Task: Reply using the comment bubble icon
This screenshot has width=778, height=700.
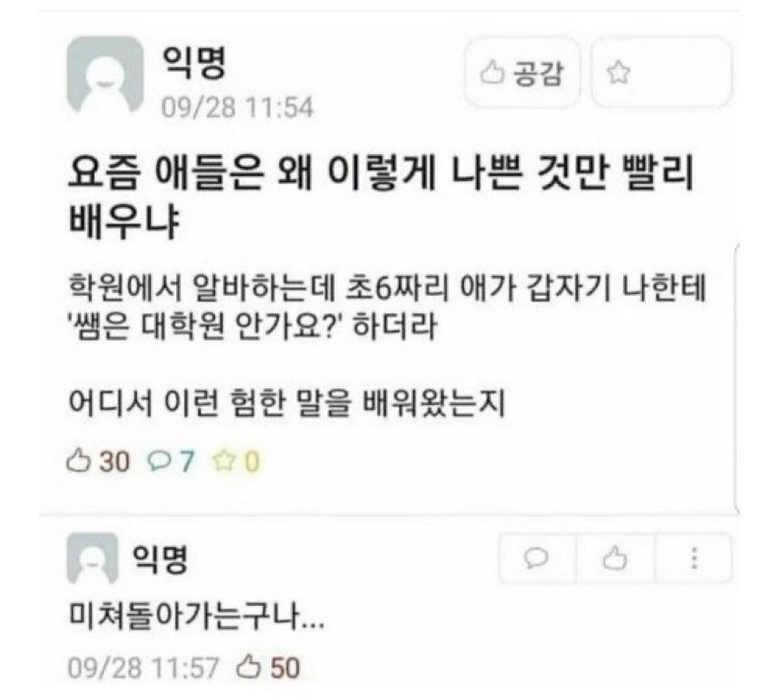Action: point(536,558)
